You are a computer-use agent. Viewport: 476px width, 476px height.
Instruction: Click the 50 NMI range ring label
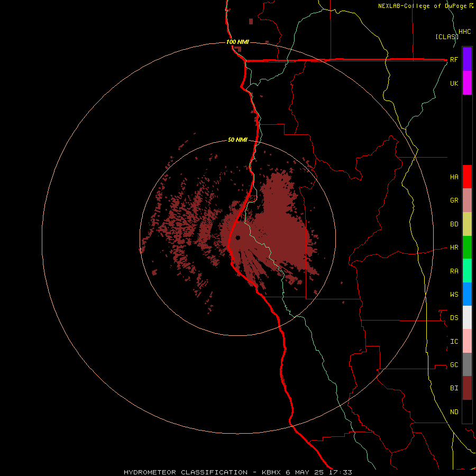(x=237, y=140)
